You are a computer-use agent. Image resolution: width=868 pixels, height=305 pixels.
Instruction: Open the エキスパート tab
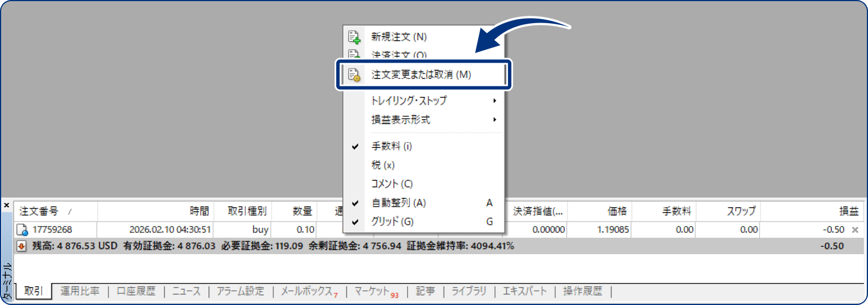(525, 291)
